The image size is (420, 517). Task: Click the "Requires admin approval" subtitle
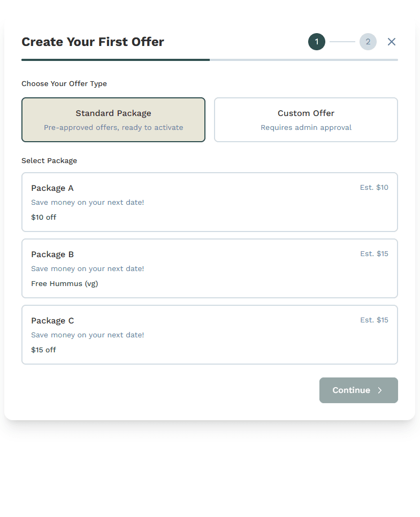coord(306,128)
